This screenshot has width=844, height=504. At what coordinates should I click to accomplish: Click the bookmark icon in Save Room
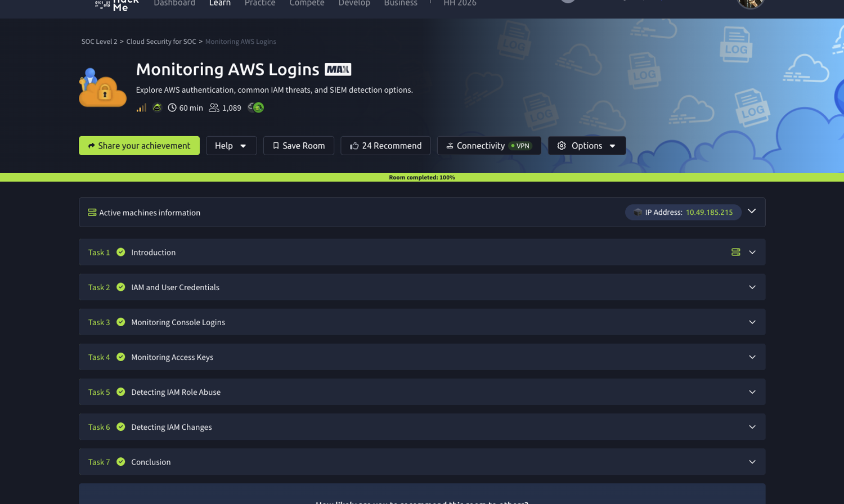(276, 146)
